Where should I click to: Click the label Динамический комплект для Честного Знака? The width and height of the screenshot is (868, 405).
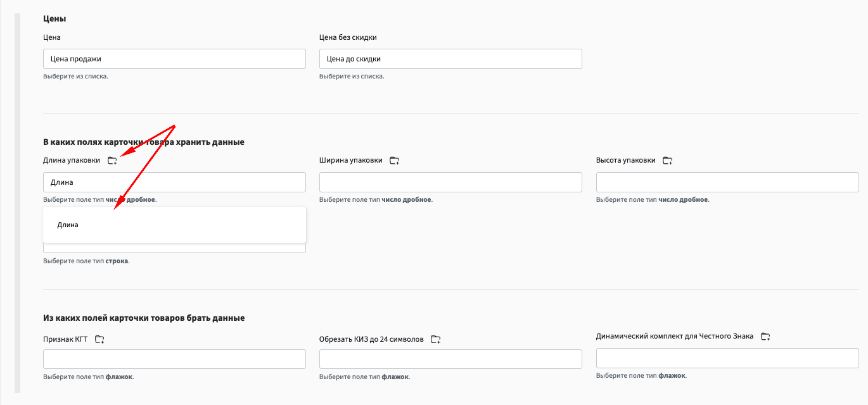[675, 336]
